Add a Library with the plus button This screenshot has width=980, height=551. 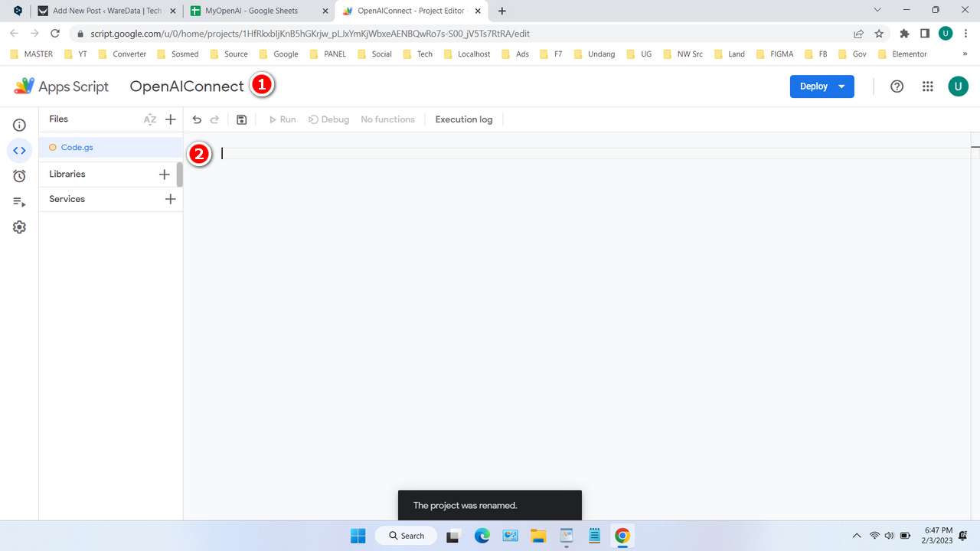pos(164,174)
